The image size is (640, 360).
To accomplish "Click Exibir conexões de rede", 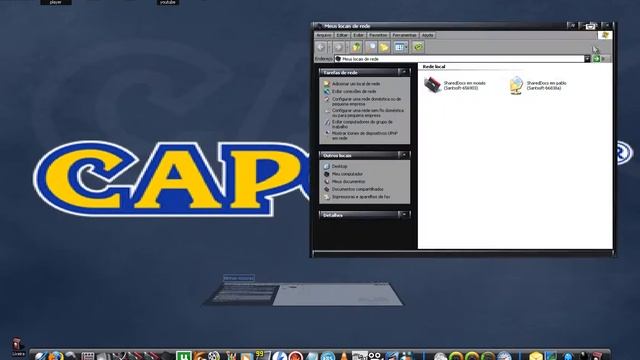I will click(x=354, y=91).
